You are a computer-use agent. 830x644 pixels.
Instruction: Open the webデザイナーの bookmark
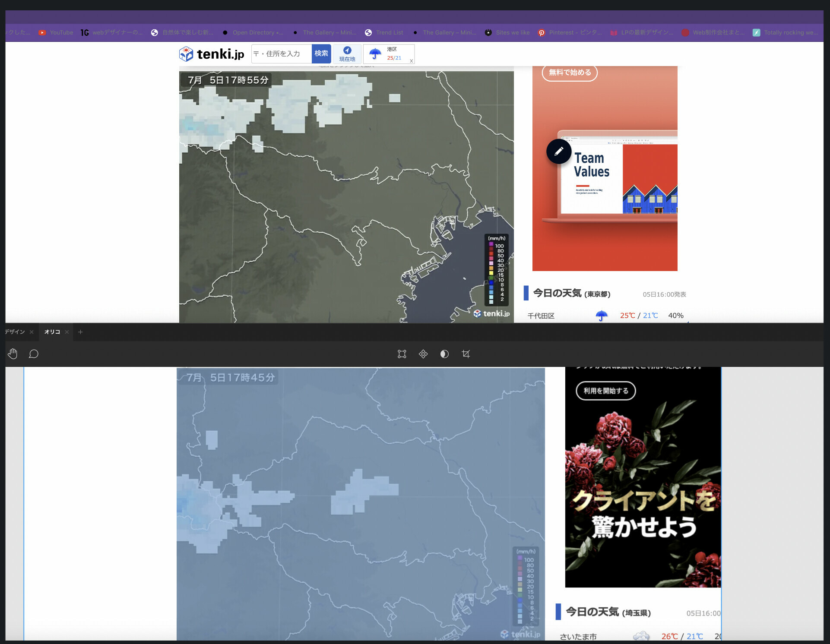pyautogui.click(x=112, y=32)
